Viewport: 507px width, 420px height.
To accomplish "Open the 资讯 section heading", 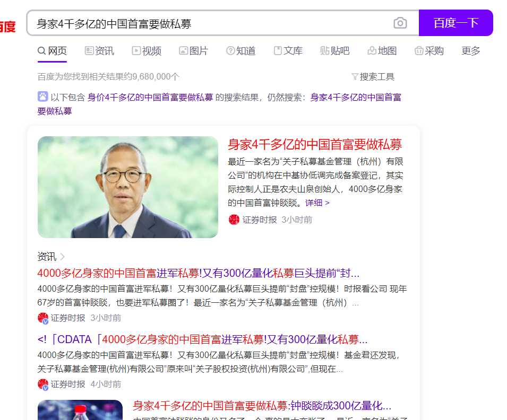I will (47, 257).
